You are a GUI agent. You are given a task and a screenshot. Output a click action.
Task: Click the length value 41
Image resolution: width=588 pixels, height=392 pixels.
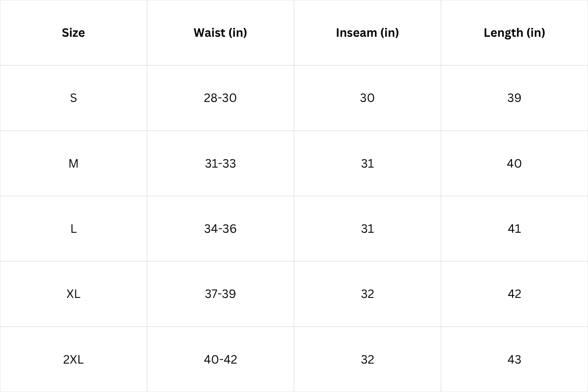click(x=514, y=229)
